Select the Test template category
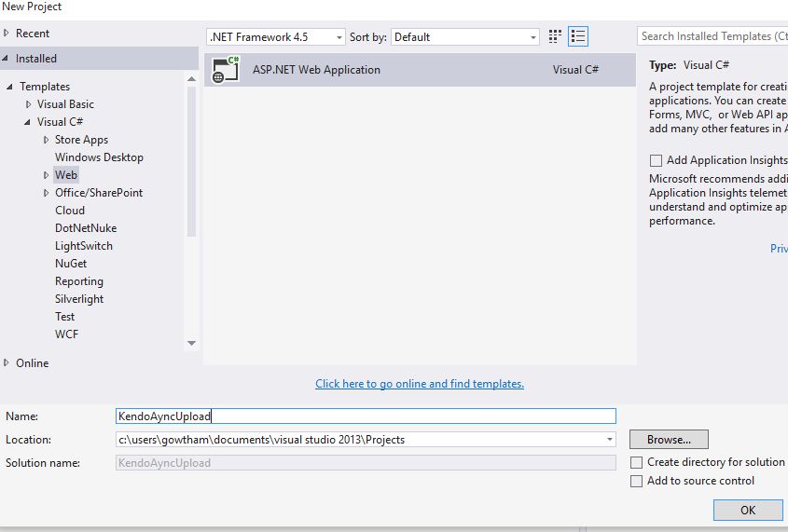 tap(65, 317)
